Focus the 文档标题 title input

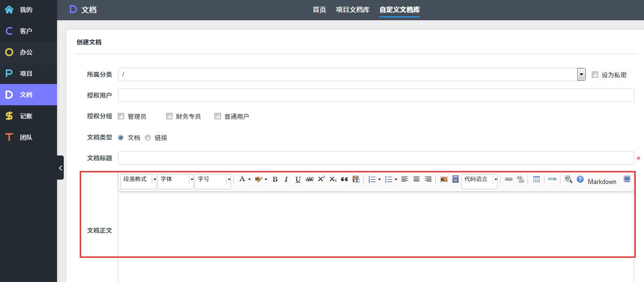376,158
